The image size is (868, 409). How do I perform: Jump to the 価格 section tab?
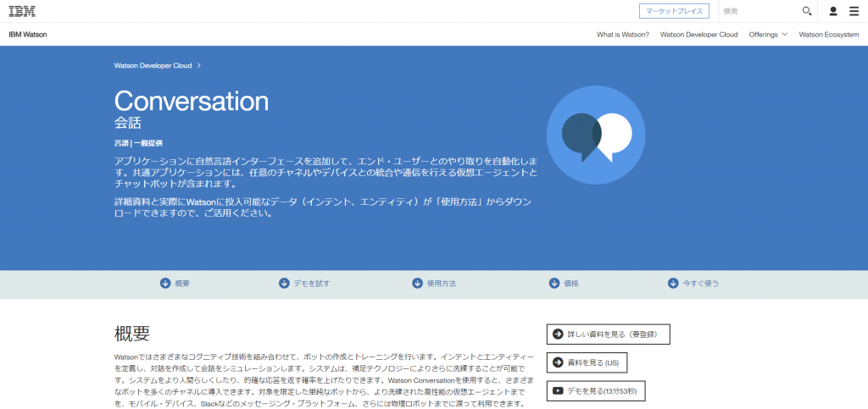564,284
